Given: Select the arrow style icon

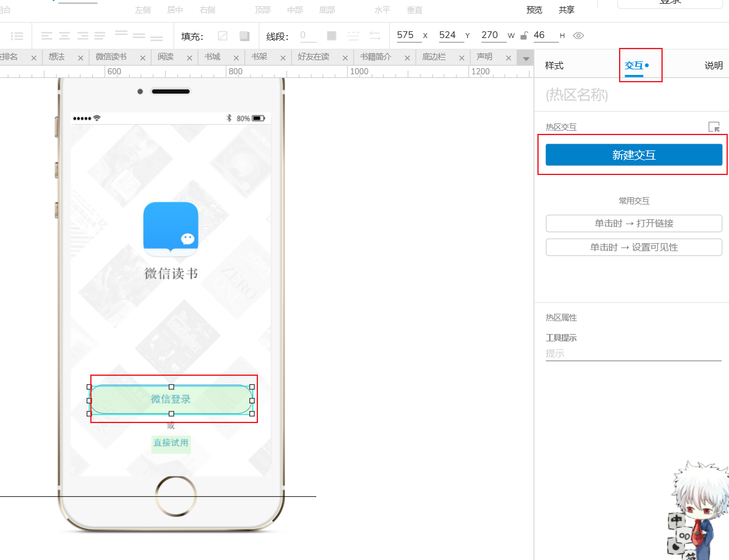Looking at the screenshot, I should [375, 36].
